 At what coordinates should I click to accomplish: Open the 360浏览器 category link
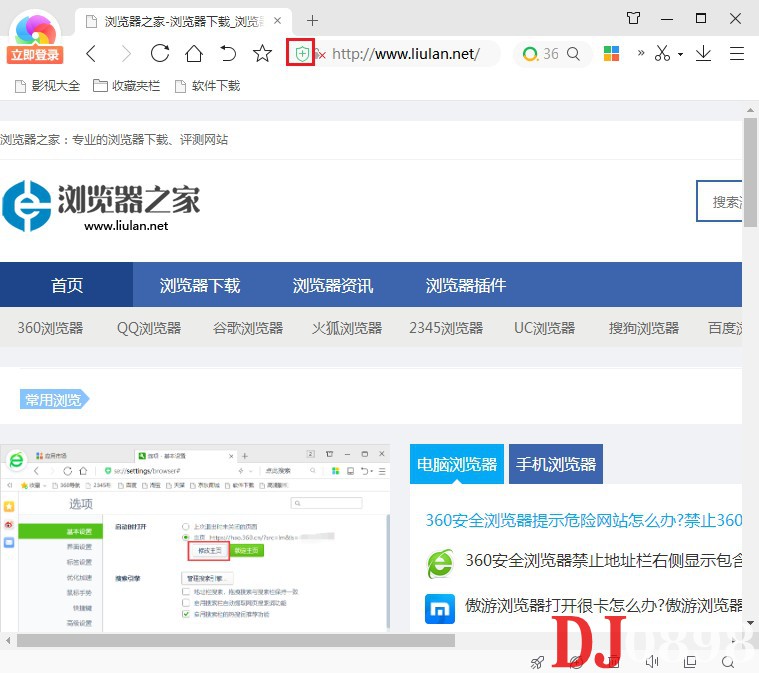tap(50, 328)
